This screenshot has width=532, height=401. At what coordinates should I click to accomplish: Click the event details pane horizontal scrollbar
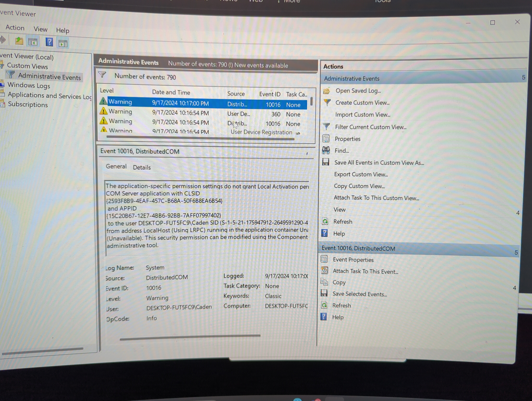[x=190, y=337]
